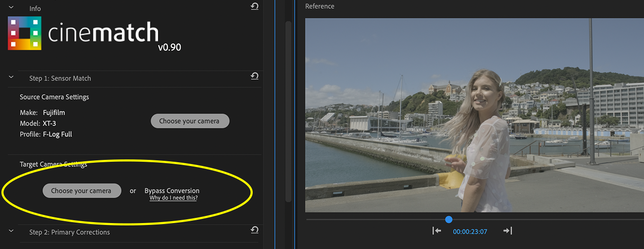This screenshot has width=644, height=249.
Task: Reset the Info section with its undo arrow
Action: point(255,7)
